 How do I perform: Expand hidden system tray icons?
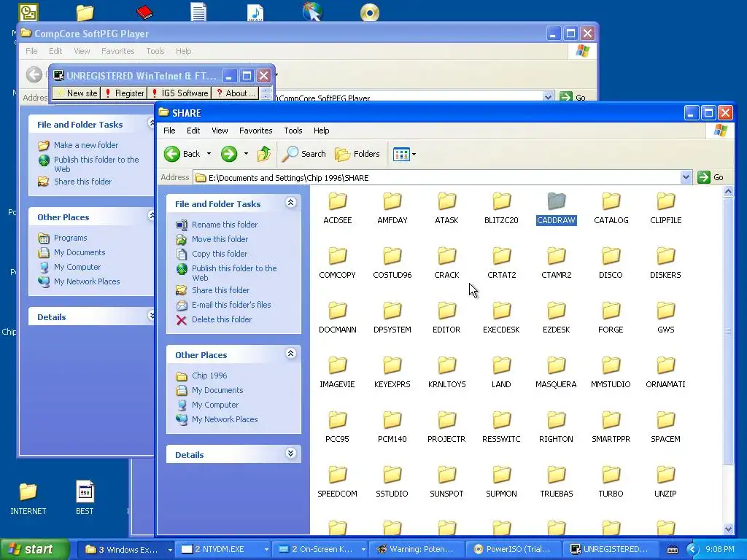(x=692, y=550)
